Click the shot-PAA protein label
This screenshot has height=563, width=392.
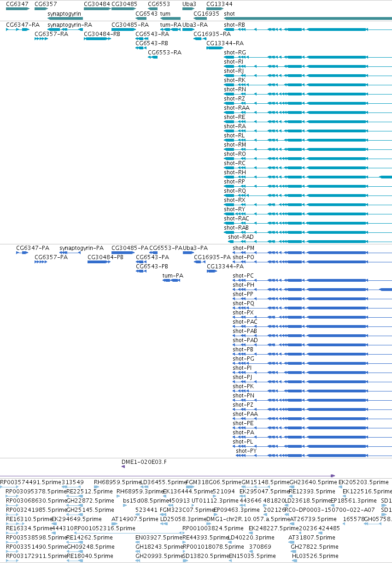click(x=245, y=414)
